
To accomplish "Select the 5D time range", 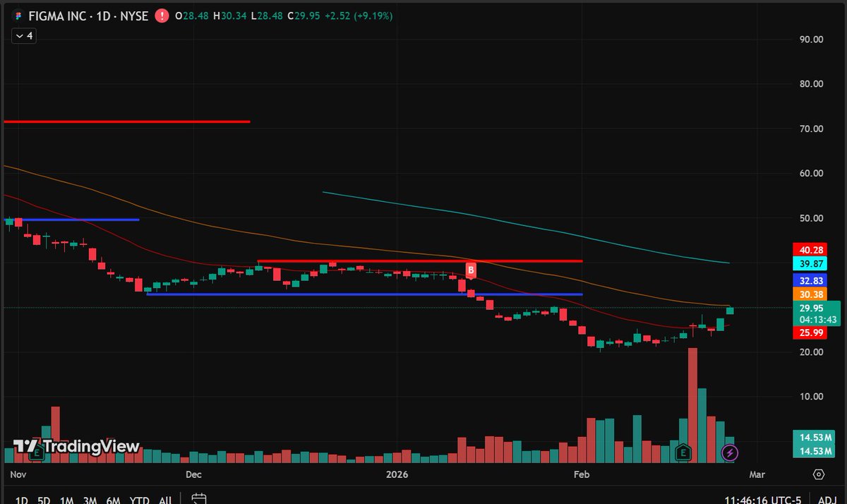I will [x=44, y=500].
